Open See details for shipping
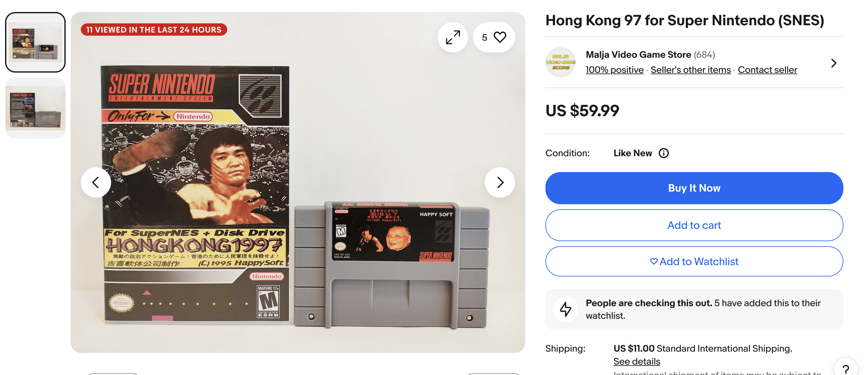This screenshot has width=868, height=375. click(x=637, y=361)
